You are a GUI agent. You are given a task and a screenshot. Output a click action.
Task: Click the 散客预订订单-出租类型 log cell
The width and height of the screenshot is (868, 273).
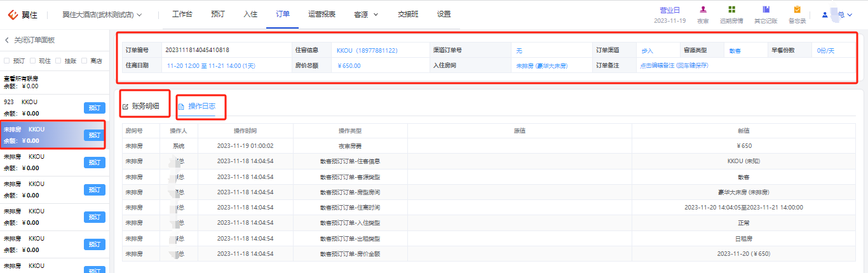pyautogui.click(x=350, y=238)
